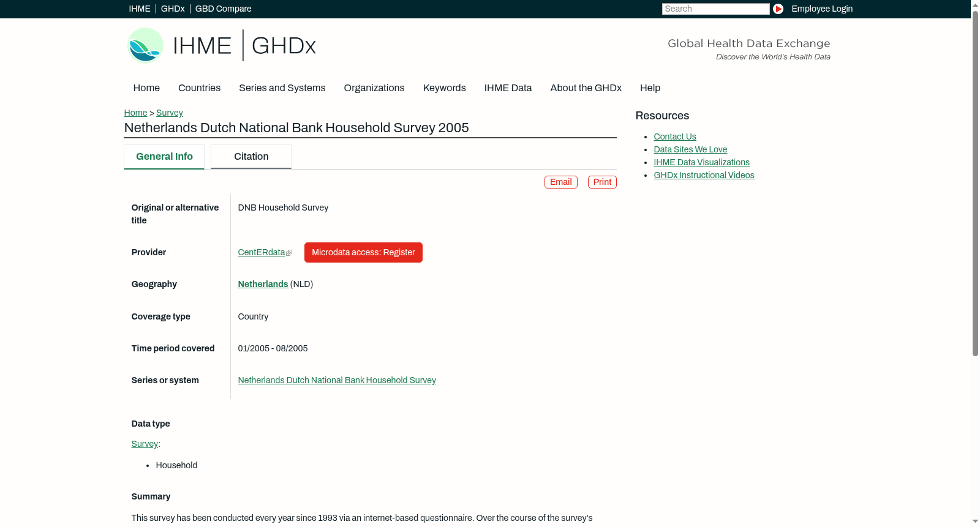The width and height of the screenshot is (980, 527).
Task: Click the 'Country' coverage type value
Action: click(253, 316)
